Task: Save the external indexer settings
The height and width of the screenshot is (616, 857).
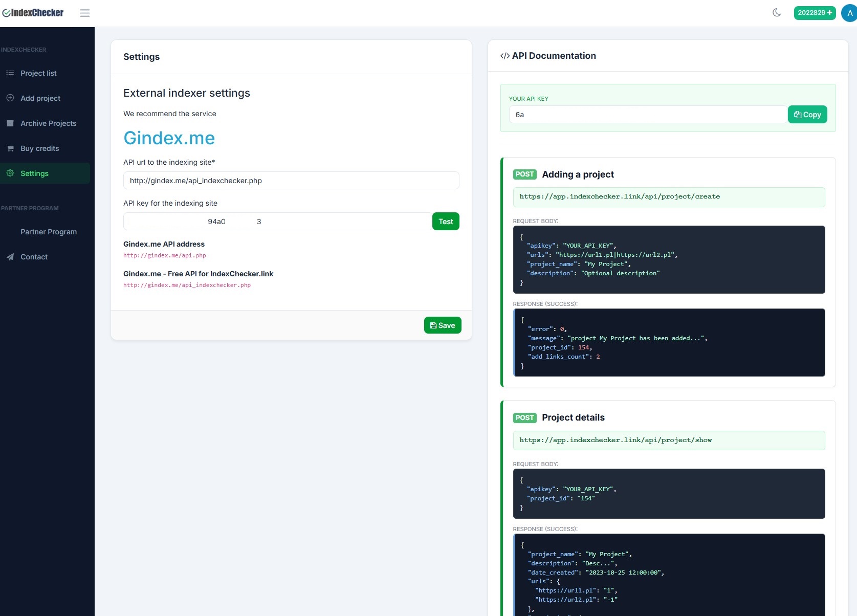Action: point(443,325)
